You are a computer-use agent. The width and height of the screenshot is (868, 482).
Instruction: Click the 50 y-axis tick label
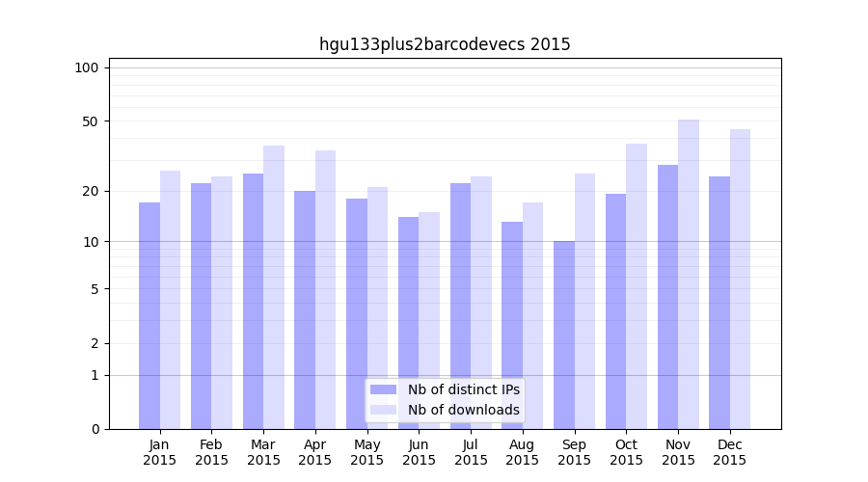click(x=90, y=121)
